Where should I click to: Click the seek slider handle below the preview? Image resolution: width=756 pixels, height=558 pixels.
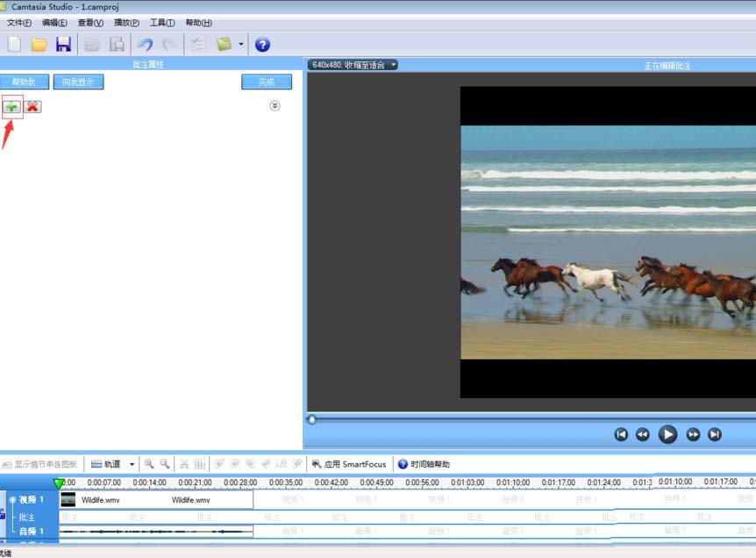pyautogui.click(x=311, y=419)
